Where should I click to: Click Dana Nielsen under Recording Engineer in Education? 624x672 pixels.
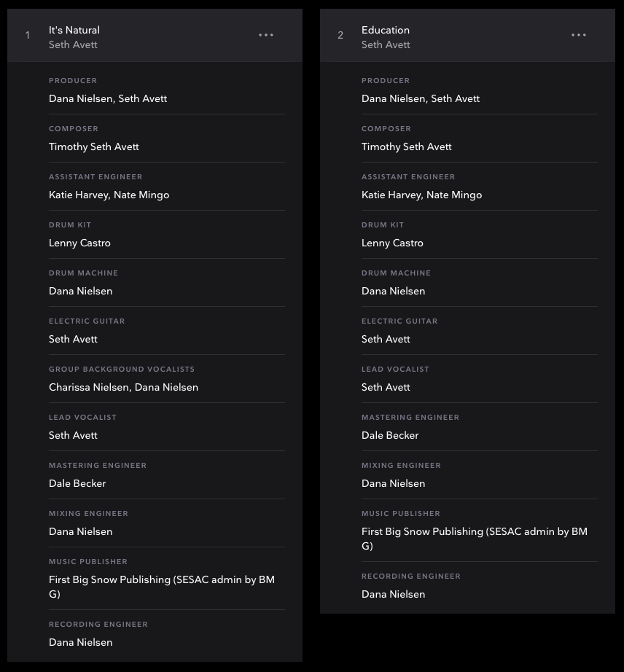click(394, 594)
